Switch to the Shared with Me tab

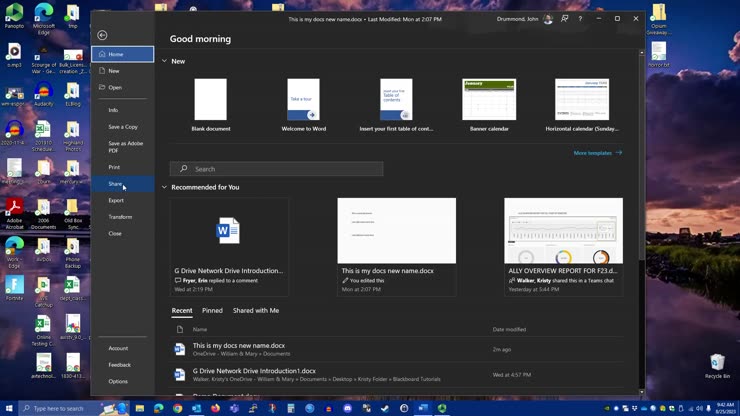256,311
